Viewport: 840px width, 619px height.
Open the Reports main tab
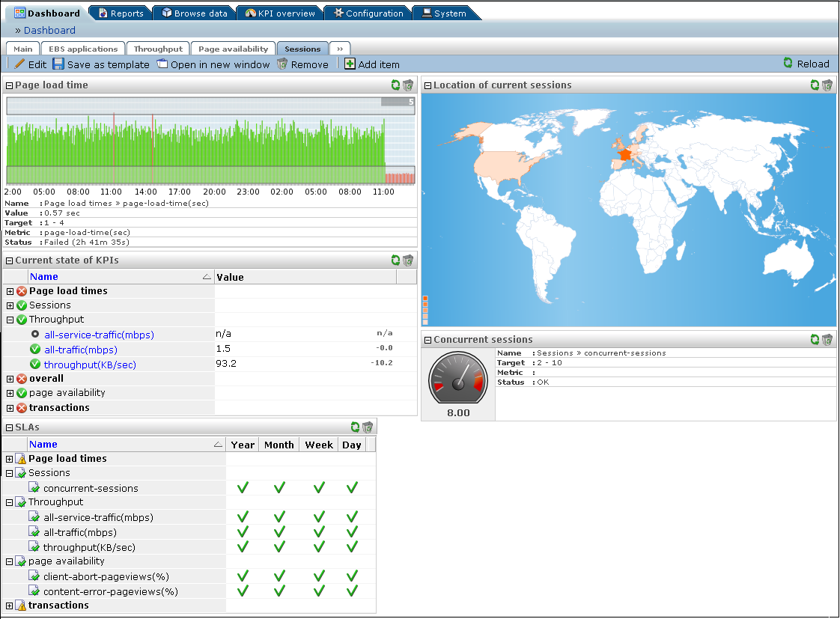point(121,13)
